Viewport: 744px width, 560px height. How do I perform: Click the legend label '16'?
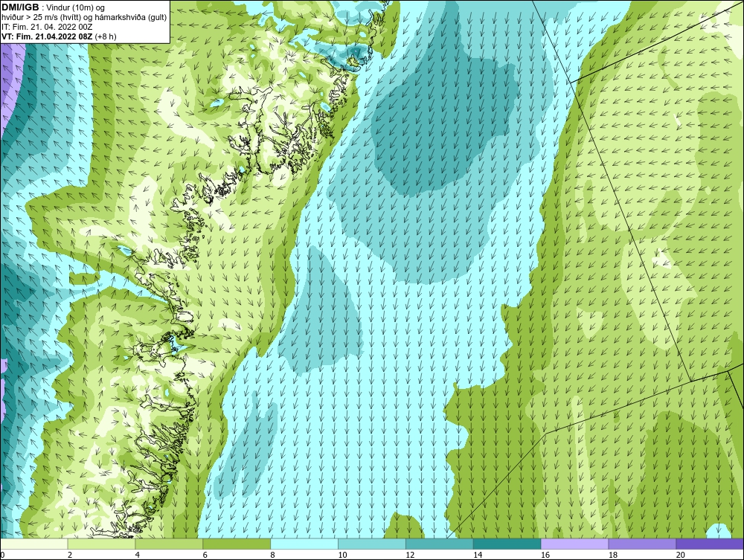[545, 555]
